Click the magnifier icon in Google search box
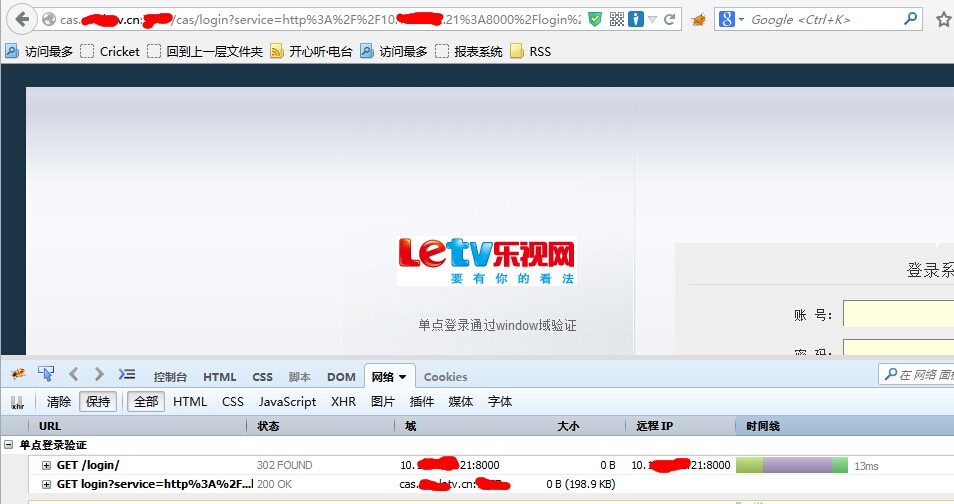954x504 pixels. click(x=910, y=19)
